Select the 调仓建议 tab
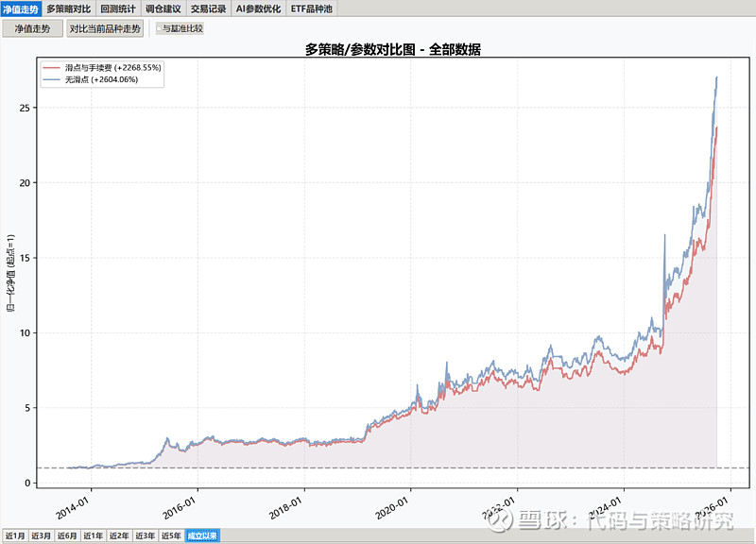The image size is (756, 544). pos(163,8)
